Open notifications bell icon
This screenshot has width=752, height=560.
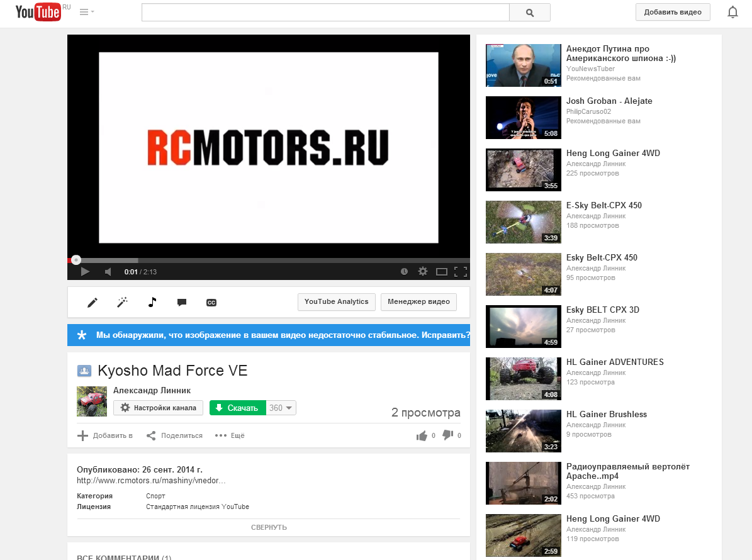click(732, 12)
